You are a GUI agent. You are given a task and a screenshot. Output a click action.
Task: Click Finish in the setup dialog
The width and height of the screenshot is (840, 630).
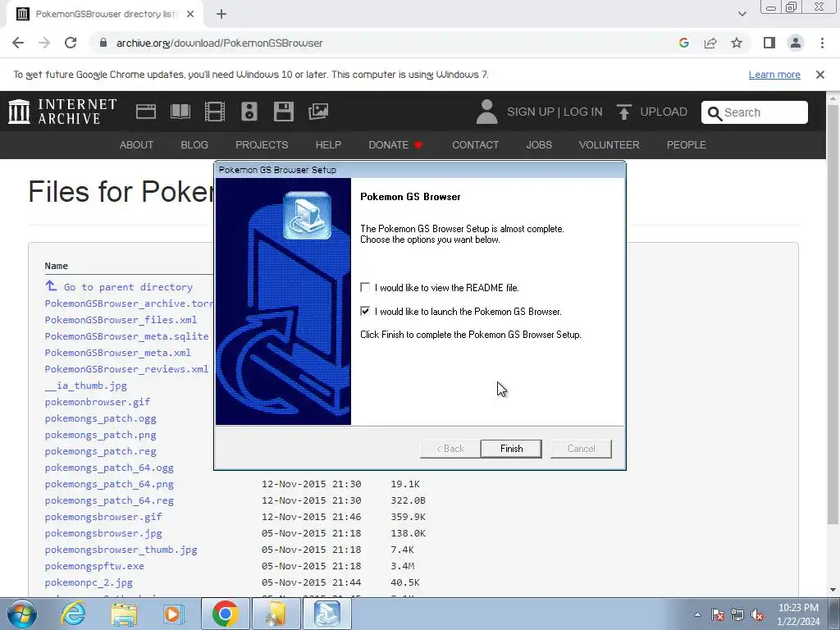pyautogui.click(x=511, y=449)
